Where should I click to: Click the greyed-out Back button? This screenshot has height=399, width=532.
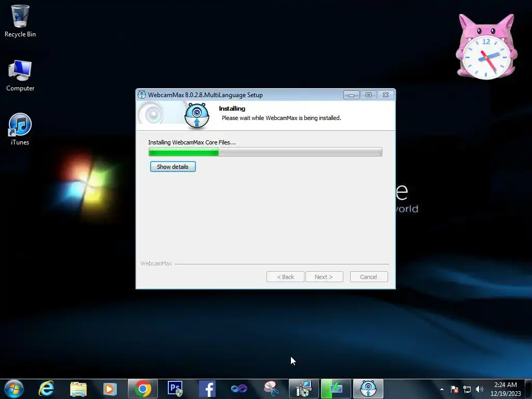pyautogui.click(x=285, y=277)
